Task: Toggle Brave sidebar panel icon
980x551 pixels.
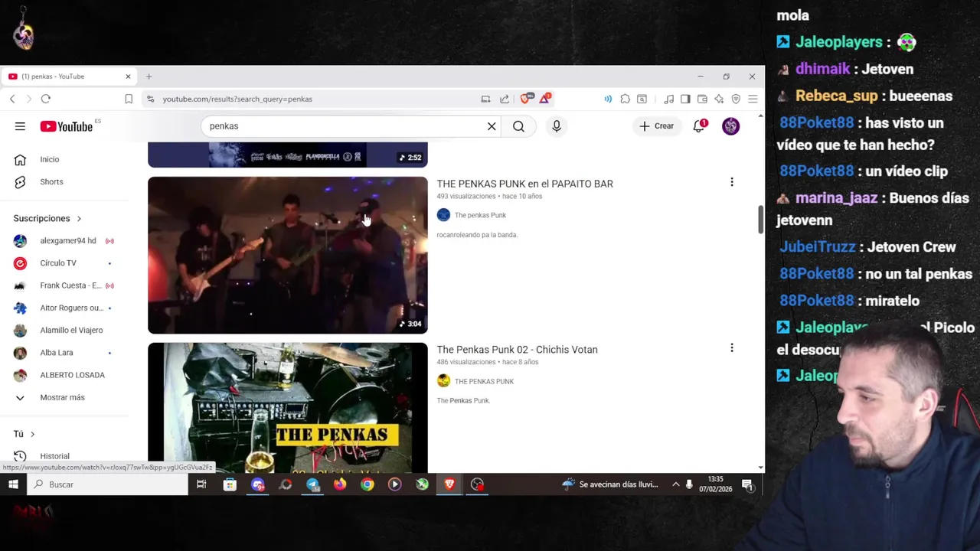Action: click(685, 99)
